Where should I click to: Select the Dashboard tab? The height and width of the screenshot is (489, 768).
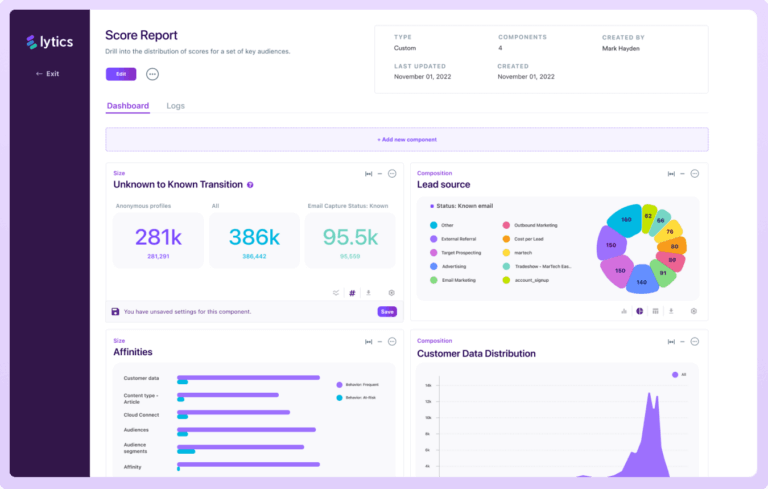pyautogui.click(x=128, y=106)
